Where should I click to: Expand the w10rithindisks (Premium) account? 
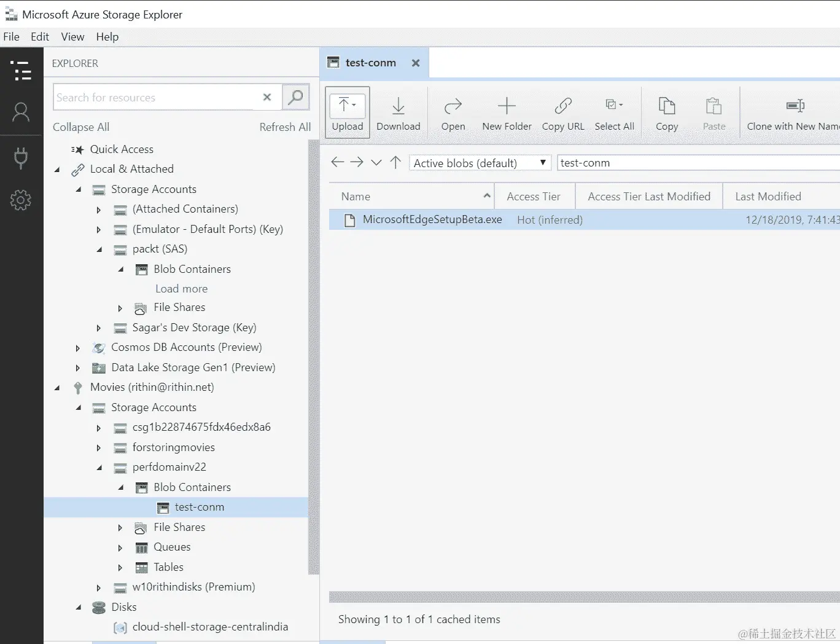coord(99,588)
